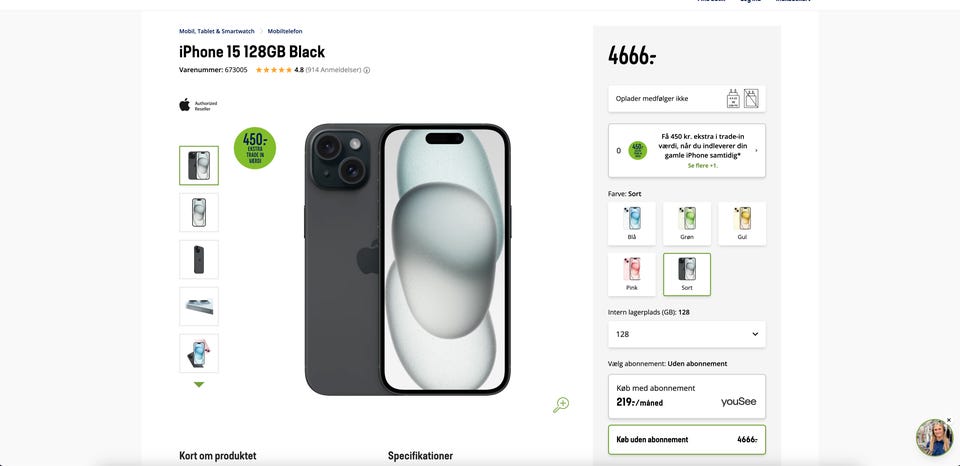Choose Køb med abonnement YouSee option
Viewport: 960px width, 466px height.
click(x=687, y=396)
